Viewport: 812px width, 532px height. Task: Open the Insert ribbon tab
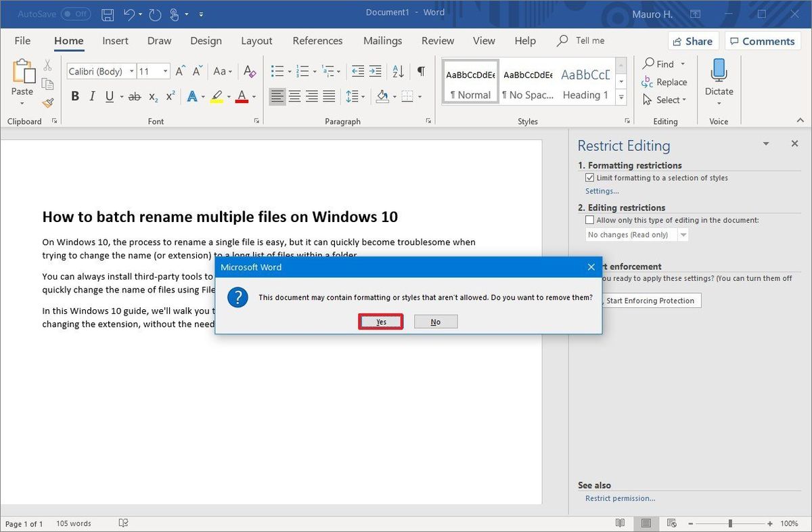point(115,41)
